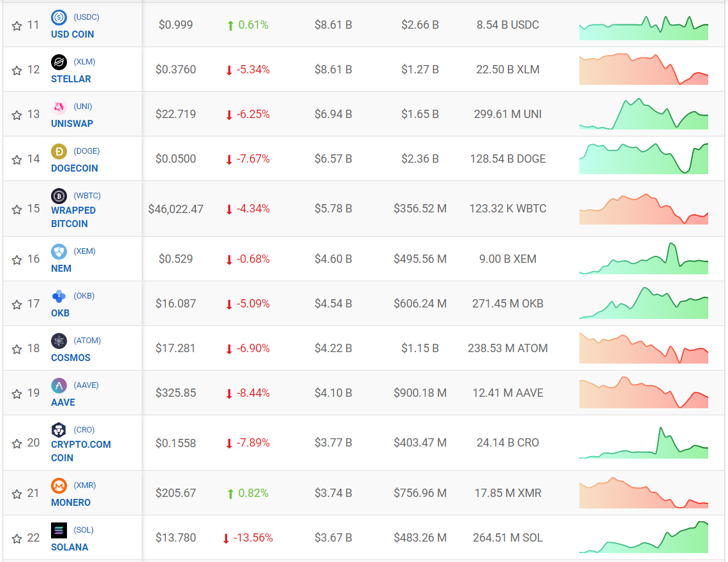Open the UNISWAP link
The height and width of the screenshot is (562, 728).
72,124
